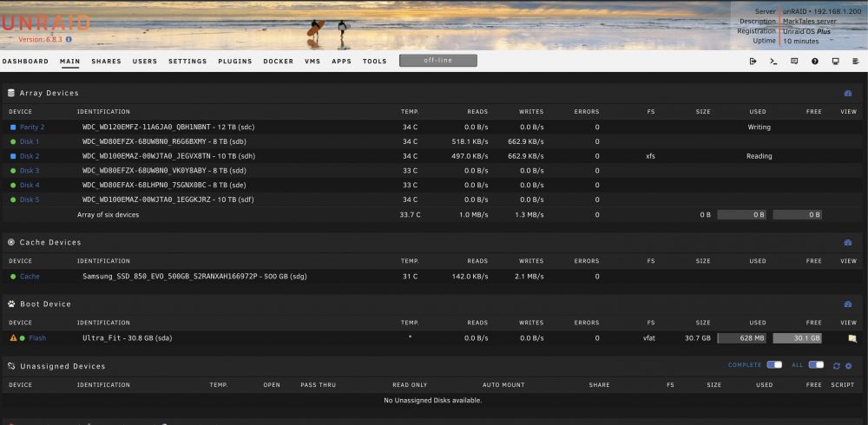Open the feedback speech-bubble icon

[x=794, y=62]
